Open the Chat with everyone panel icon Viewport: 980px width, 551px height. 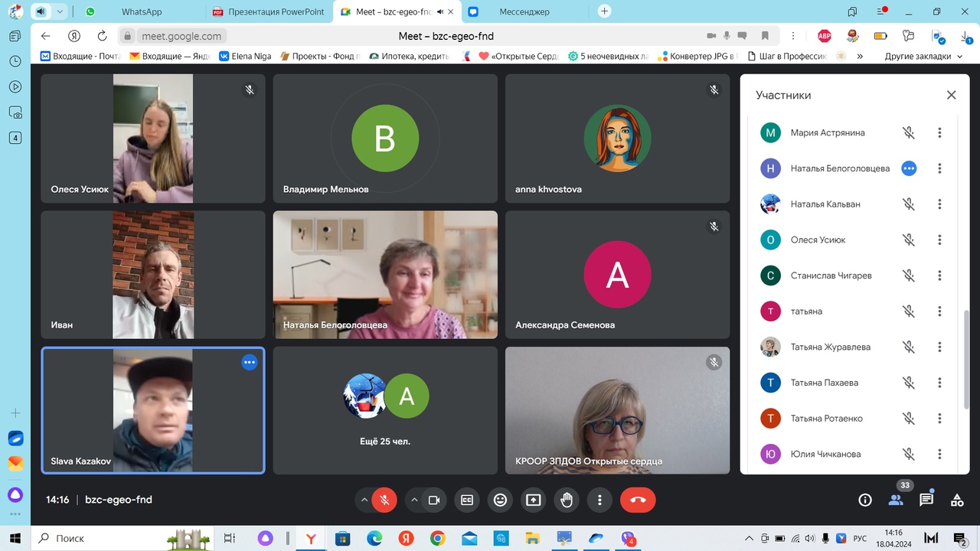926,500
